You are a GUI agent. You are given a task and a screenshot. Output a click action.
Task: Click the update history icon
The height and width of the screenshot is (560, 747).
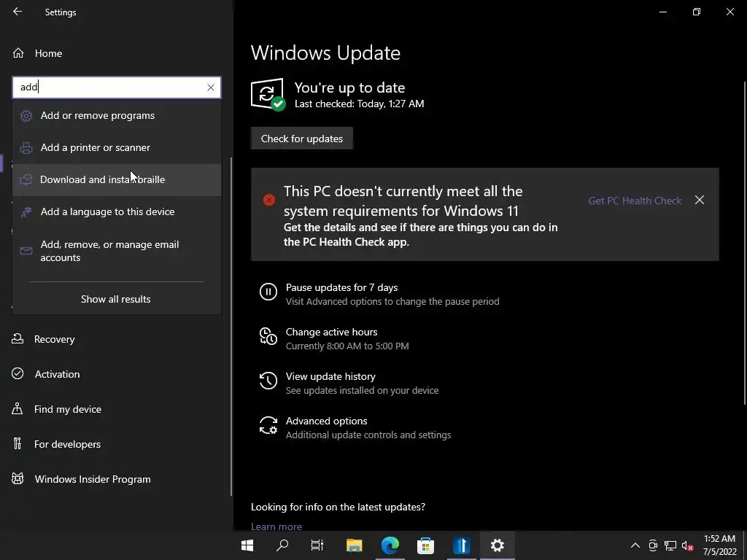(x=268, y=381)
